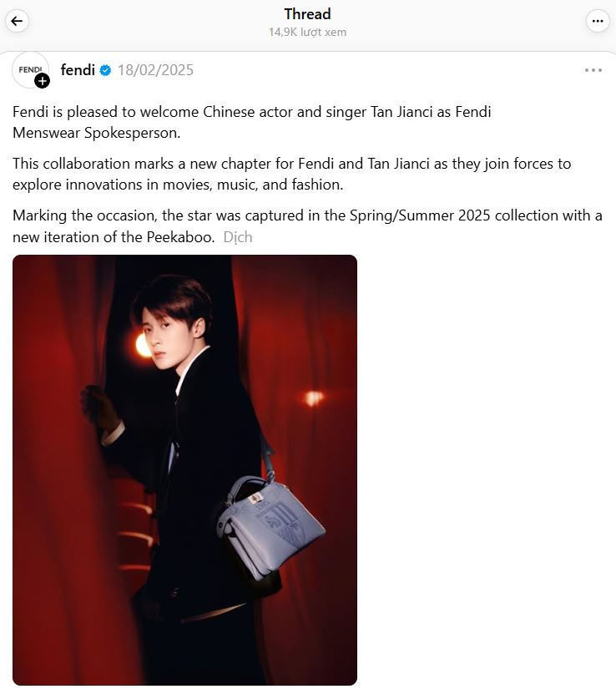Go back using the left arrow button
Image resolution: width=616 pixels, height=689 pixels.
coord(18,21)
